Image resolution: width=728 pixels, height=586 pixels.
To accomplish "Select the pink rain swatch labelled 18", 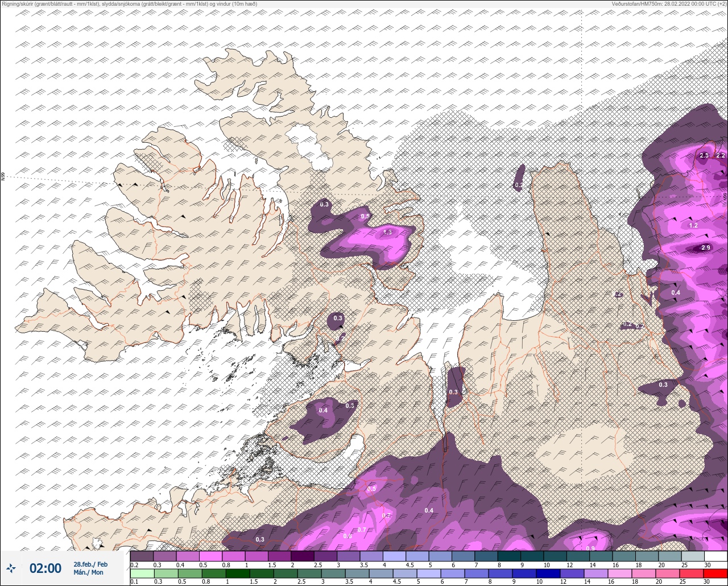I will point(643,573).
